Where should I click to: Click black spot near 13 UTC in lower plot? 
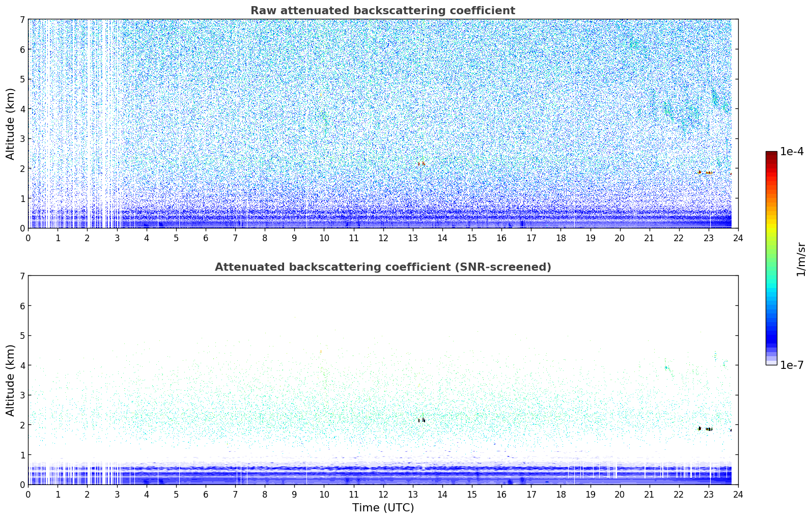422,420
